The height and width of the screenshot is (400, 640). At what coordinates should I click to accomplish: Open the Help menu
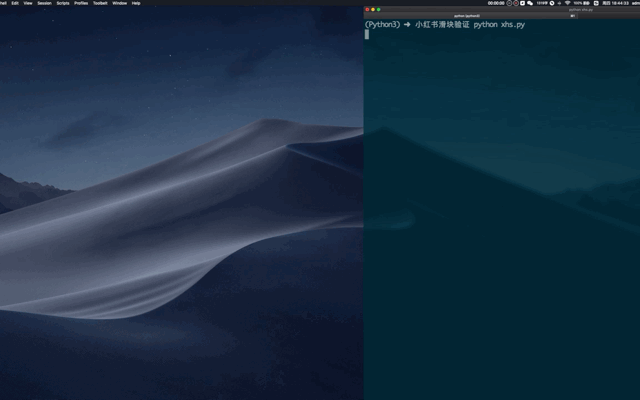click(x=136, y=3)
